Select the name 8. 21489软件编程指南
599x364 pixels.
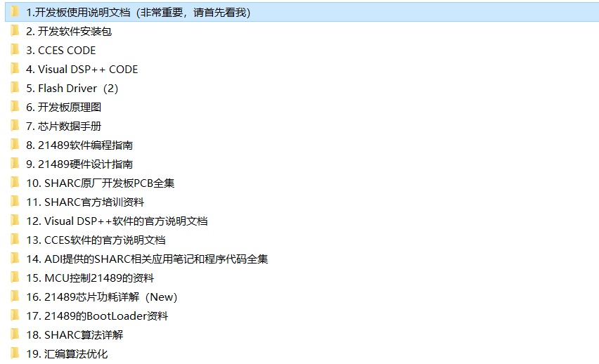[x=79, y=145]
